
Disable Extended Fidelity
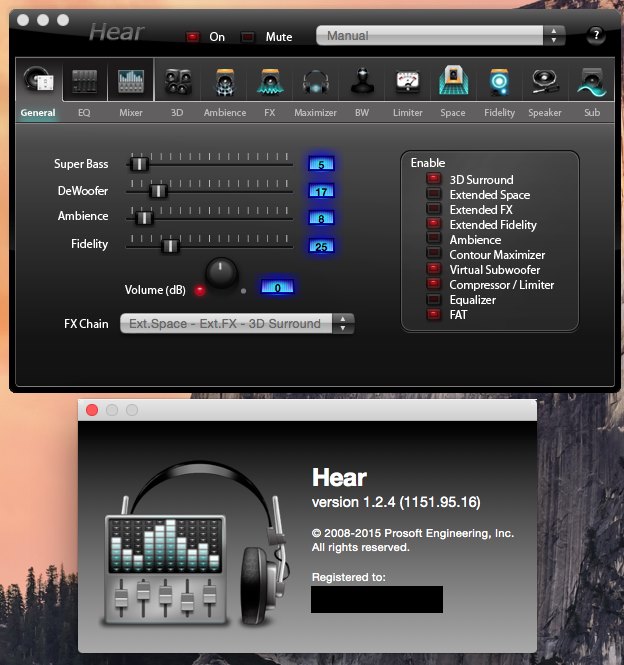(x=434, y=224)
